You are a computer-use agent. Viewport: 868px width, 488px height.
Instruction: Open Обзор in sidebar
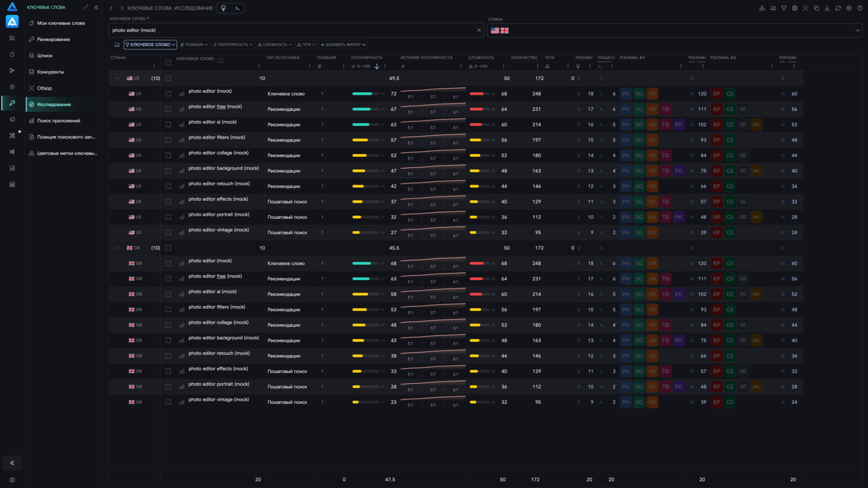click(x=63, y=88)
